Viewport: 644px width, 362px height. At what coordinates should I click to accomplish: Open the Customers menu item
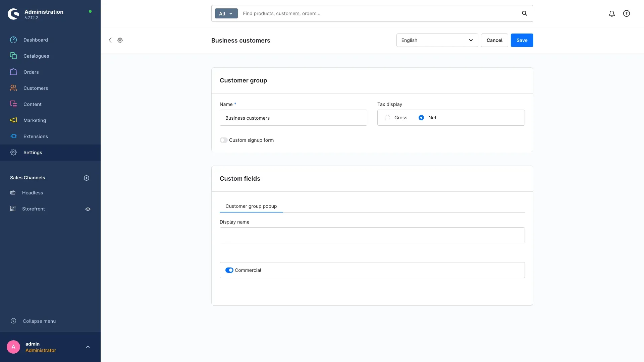coord(50,88)
